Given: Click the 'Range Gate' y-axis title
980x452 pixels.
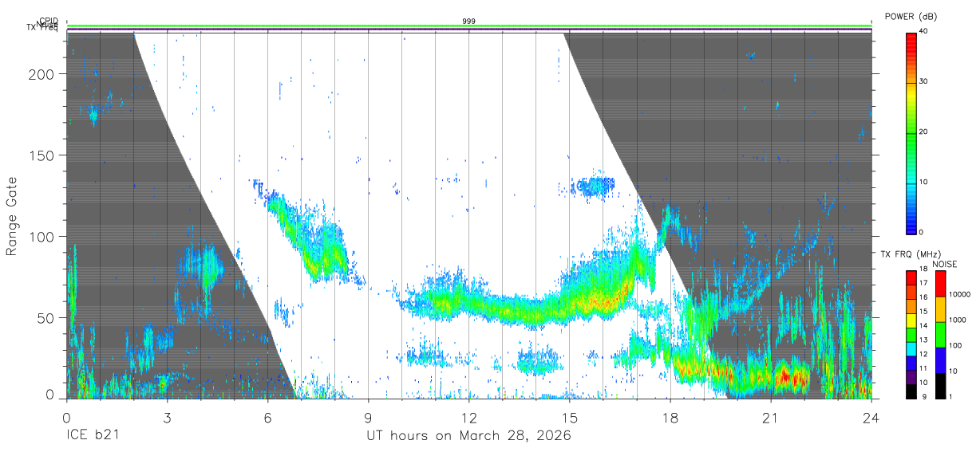Looking at the screenshot, I should click(x=12, y=216).
